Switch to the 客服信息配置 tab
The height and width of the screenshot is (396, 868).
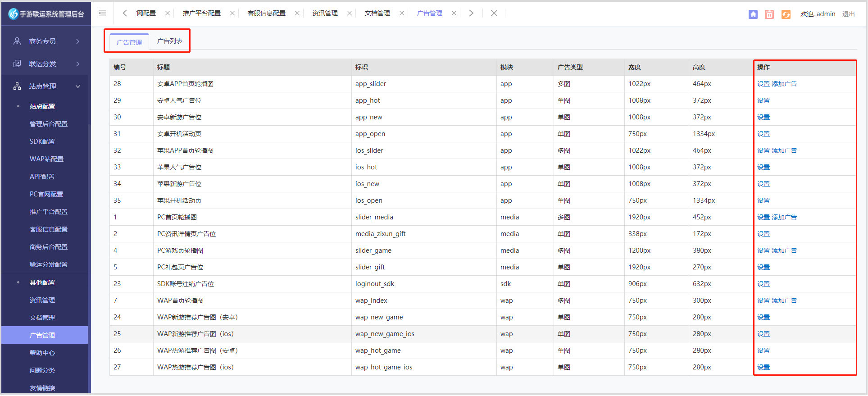(x=267, y=13)
